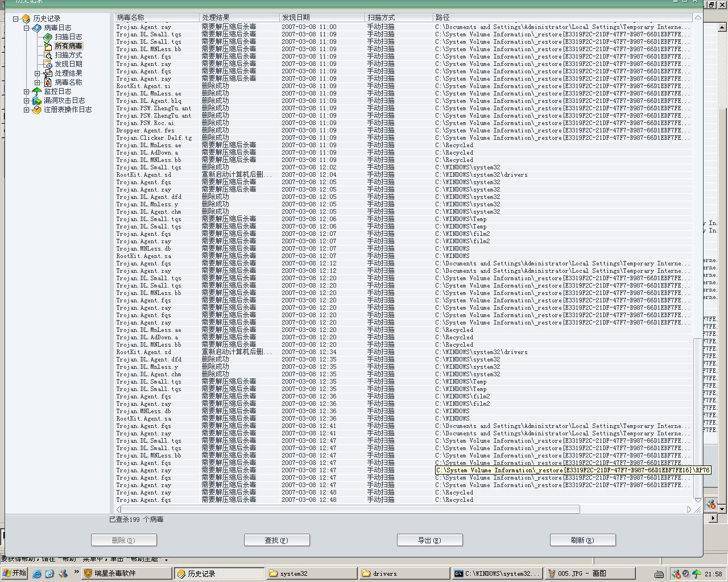Click the 处理结果 document icon
The image size is (728, 582).
click(48, 73)
